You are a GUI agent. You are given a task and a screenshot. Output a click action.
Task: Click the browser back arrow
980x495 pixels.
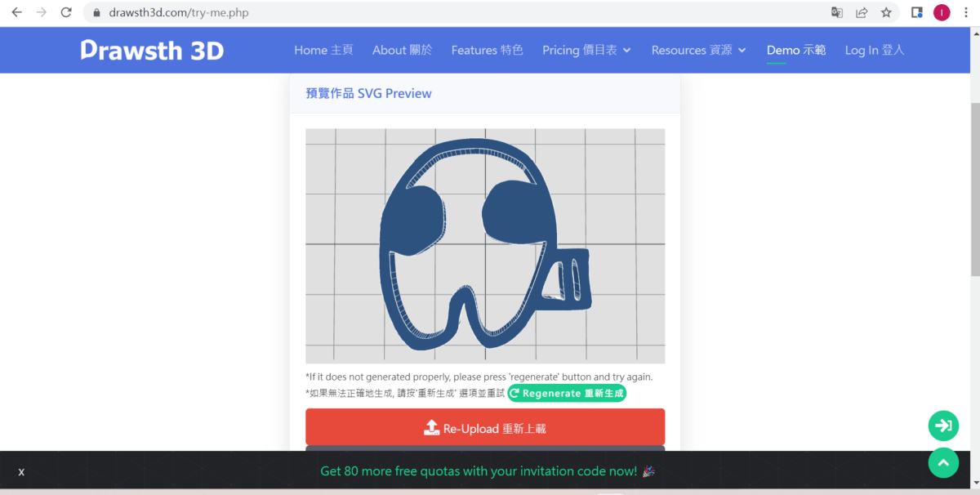[16, 13]
